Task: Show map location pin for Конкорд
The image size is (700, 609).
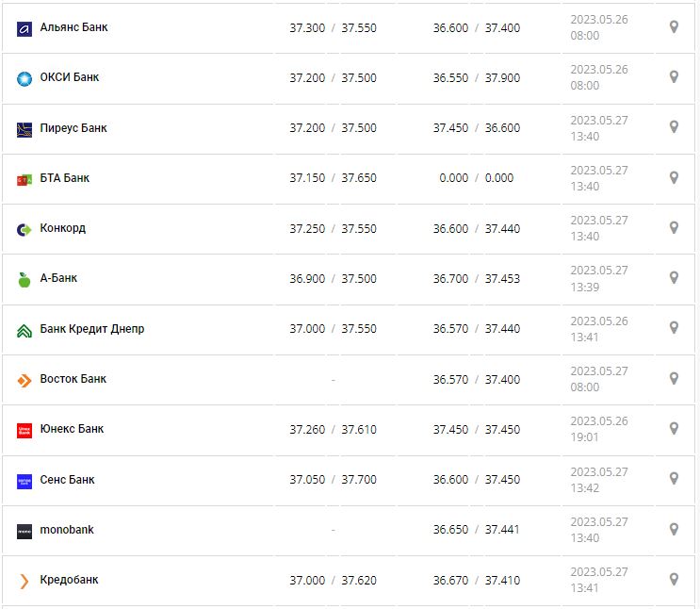Action: pos(674,227)
